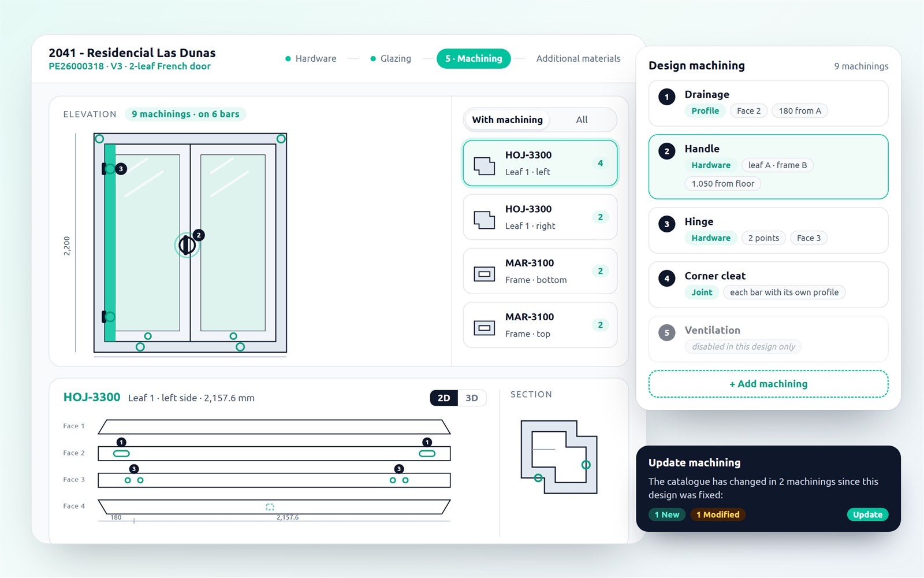This screenshot has width=924, height=578.
Task: Click the 9 machinings count in Design machining
Action: point(861,66)
